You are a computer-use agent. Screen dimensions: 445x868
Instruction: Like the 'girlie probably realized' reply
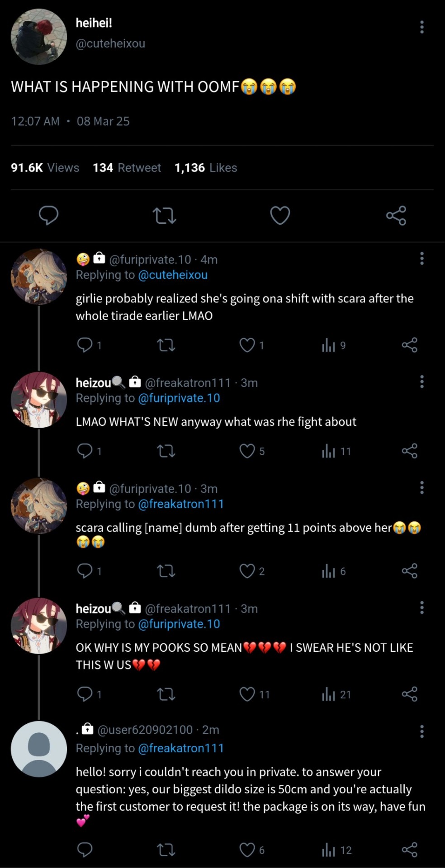point(247,345)
